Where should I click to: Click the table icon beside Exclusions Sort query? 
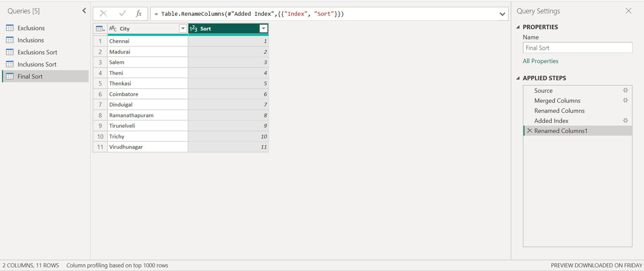pyautogui.click(x=10, y=52)
